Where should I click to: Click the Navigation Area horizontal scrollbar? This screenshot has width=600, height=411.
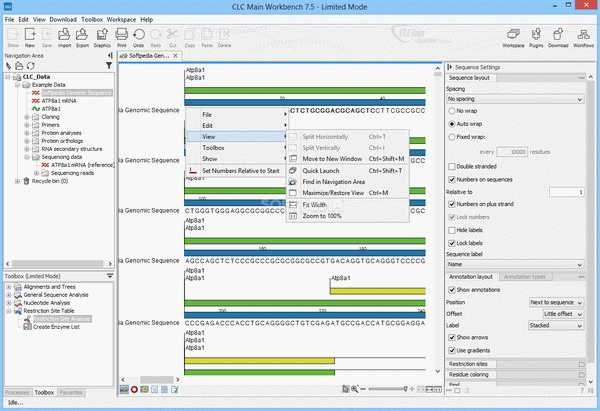coord(57,264)
